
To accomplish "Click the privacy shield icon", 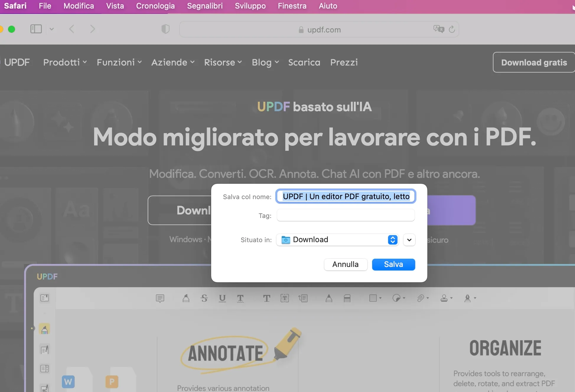I will (x=165, y=29).
